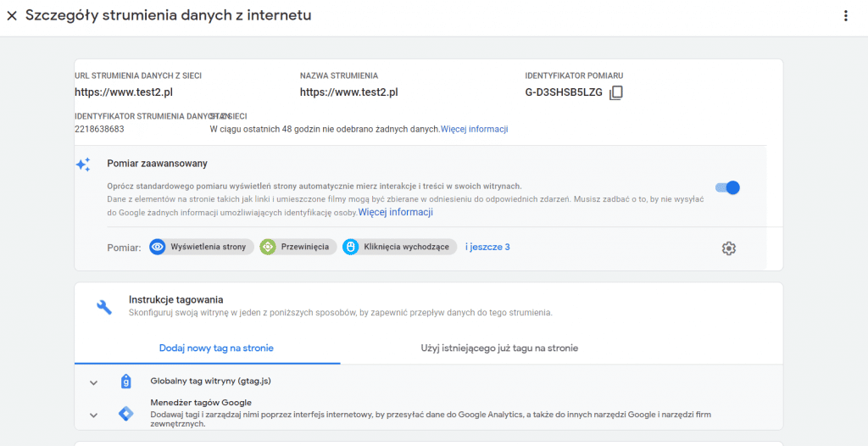868x446 pixels.
Task: Turn off the Pomiar zaawansowany toggle
Action: click(727, 188)
